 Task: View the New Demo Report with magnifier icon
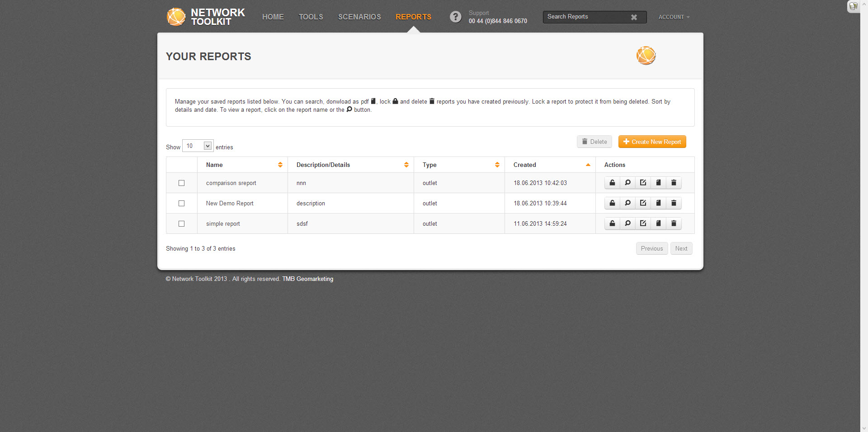tap(627, 203)
